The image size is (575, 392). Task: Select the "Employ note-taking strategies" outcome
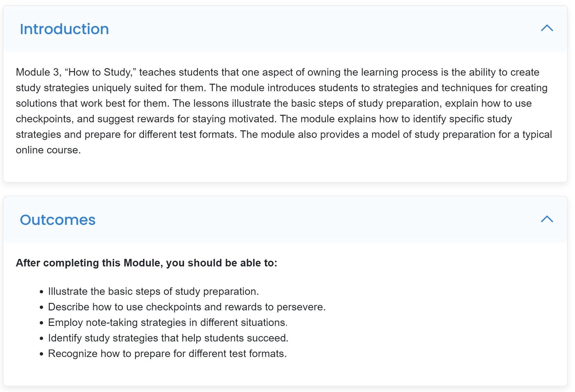(168, 323)
